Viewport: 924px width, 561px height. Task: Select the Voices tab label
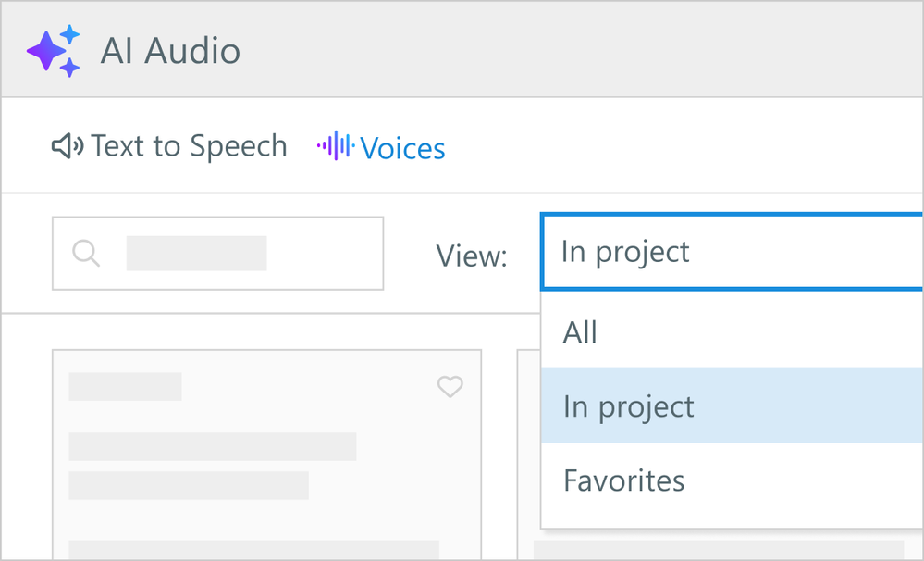(x=402, y=148)
